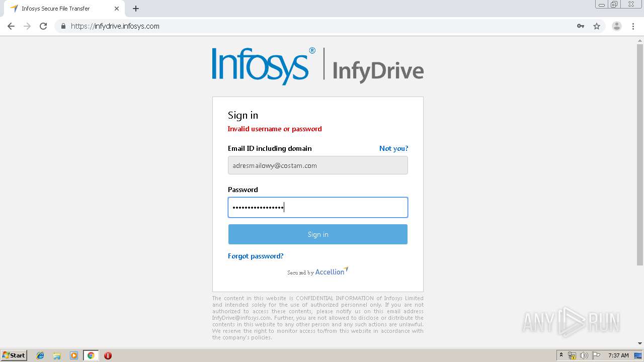Click the volume speaker tray icon
Screen dimensions: 644x362
tap(584, 355)
